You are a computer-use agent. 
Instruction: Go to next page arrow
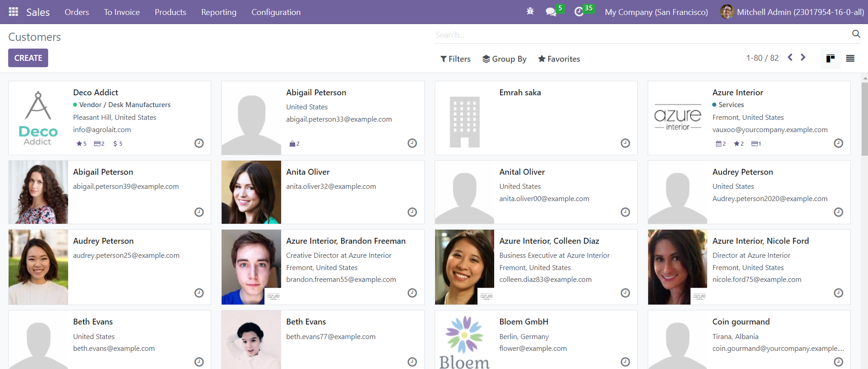pyautogui.click(x=803, y=57)
